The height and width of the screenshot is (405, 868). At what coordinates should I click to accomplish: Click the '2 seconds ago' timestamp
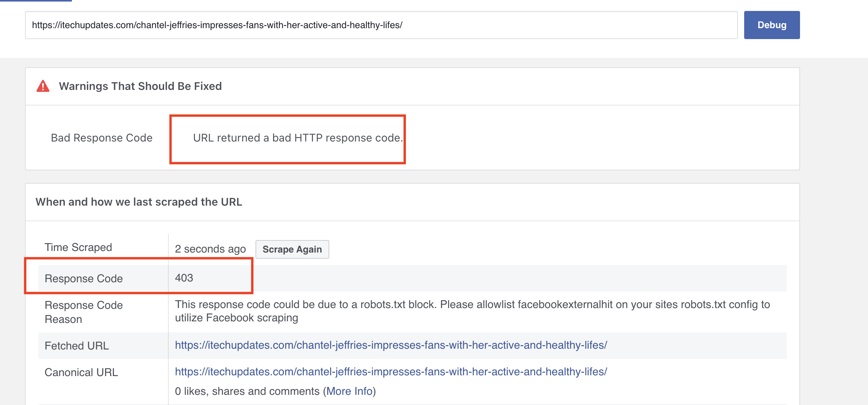[210, 249]
